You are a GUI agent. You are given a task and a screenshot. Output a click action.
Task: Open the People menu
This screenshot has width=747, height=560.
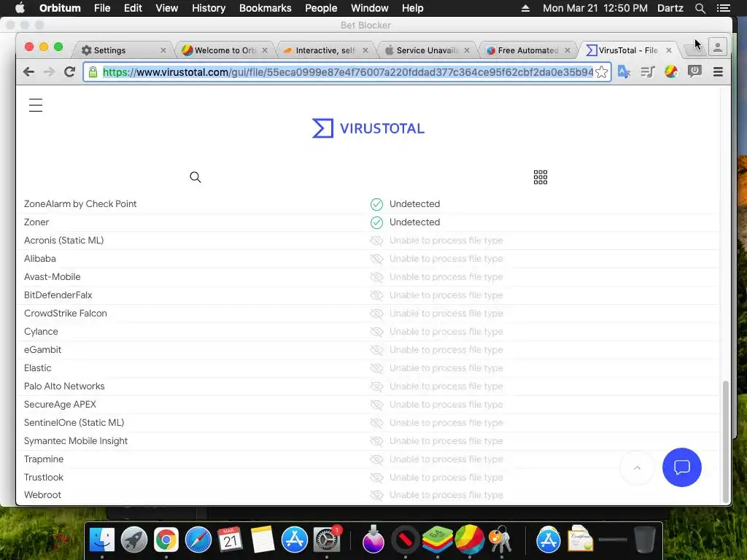(321, 8)
